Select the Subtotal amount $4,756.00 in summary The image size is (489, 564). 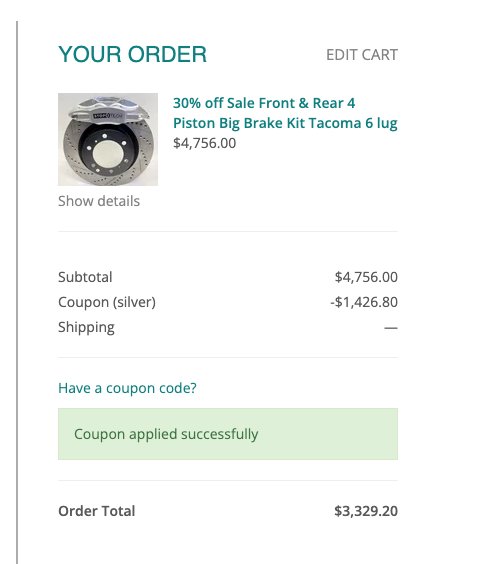pyautogui.click(x=366, y=277)
